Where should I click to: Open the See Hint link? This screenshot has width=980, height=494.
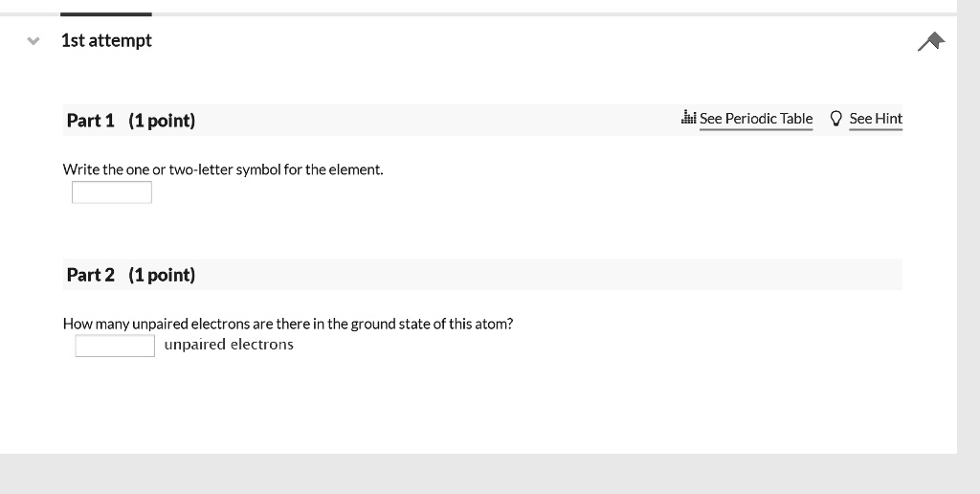tap(876, 119)
